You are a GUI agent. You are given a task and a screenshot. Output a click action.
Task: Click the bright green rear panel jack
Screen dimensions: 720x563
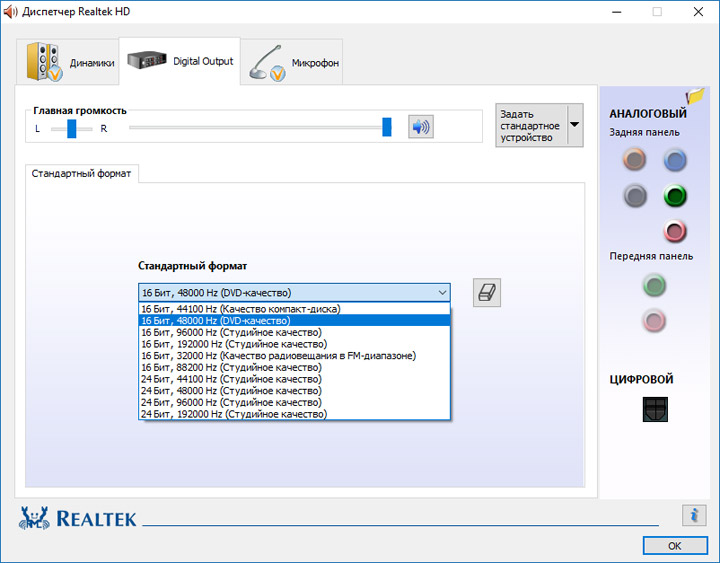click(x=675, y=196)
